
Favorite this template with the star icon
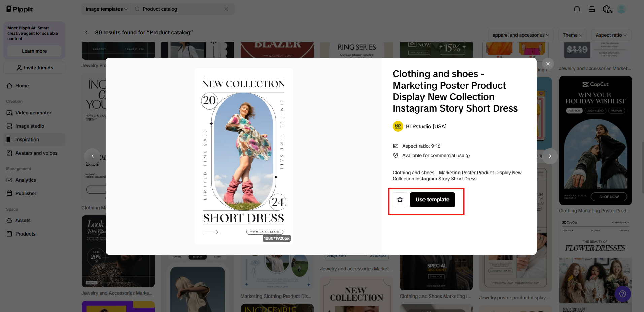point(400,200)
